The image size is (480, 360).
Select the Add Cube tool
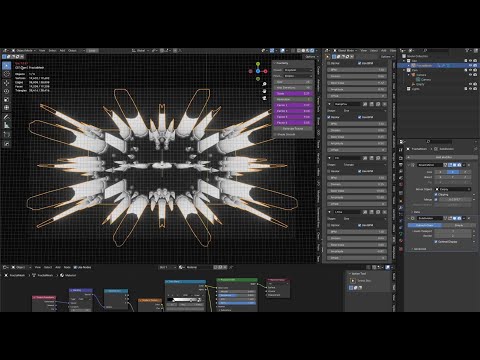(x=7, y=135)
